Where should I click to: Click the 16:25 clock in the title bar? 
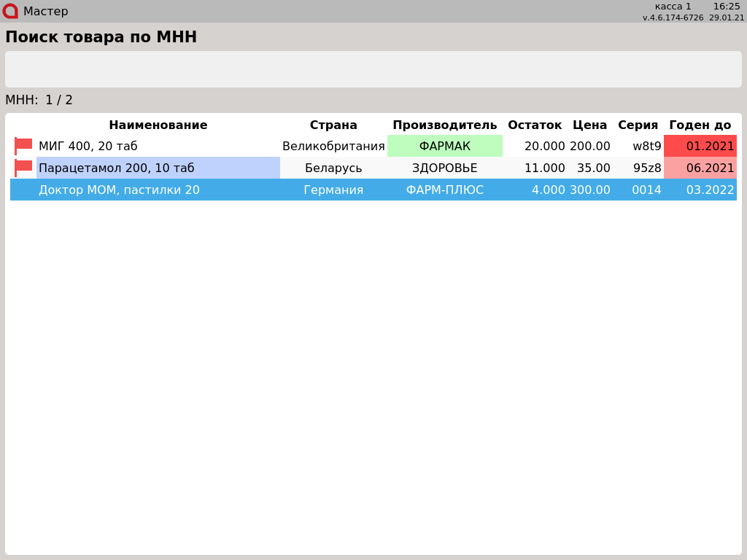pyautogui.click(x=727, y=7)
